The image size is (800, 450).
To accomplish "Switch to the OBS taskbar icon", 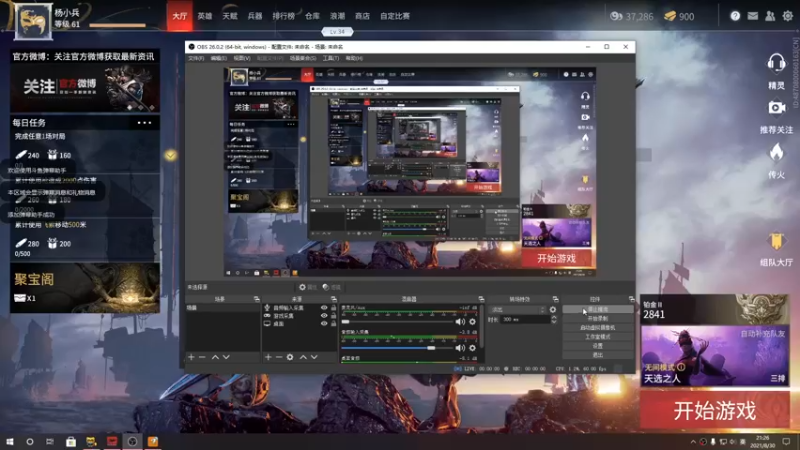I will pos(132,441).
